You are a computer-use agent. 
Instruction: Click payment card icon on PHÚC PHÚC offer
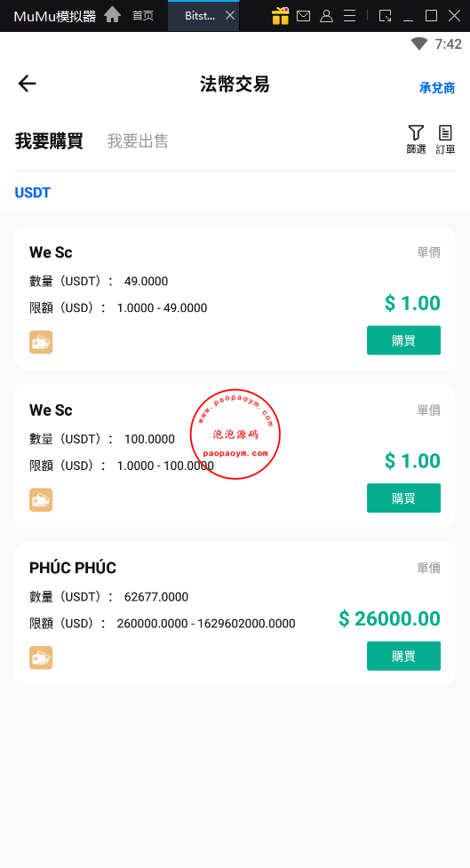click(x=41, y=657)
